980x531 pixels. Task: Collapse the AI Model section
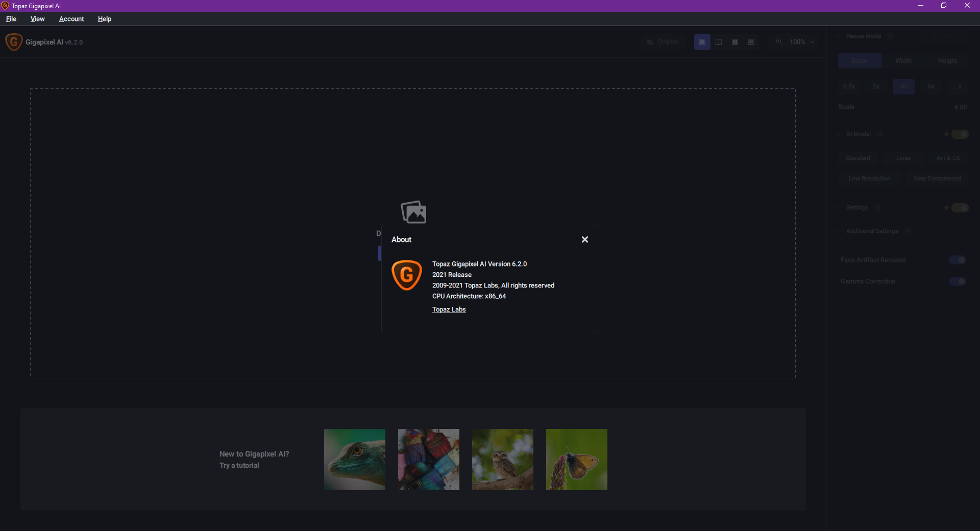[x=839, y=134]
